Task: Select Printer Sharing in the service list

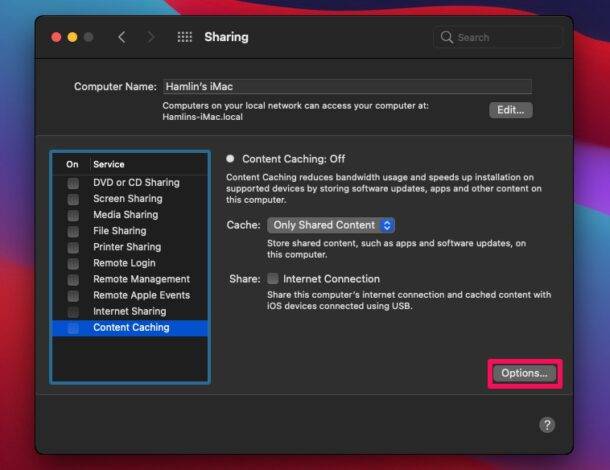Action: (127, 247)
